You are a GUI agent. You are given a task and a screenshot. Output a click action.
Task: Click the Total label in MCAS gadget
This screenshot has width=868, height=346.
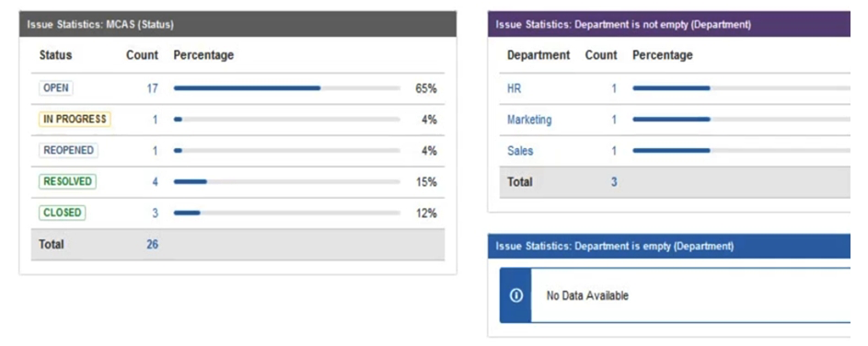pyautogui.click(x=52, y=244)
